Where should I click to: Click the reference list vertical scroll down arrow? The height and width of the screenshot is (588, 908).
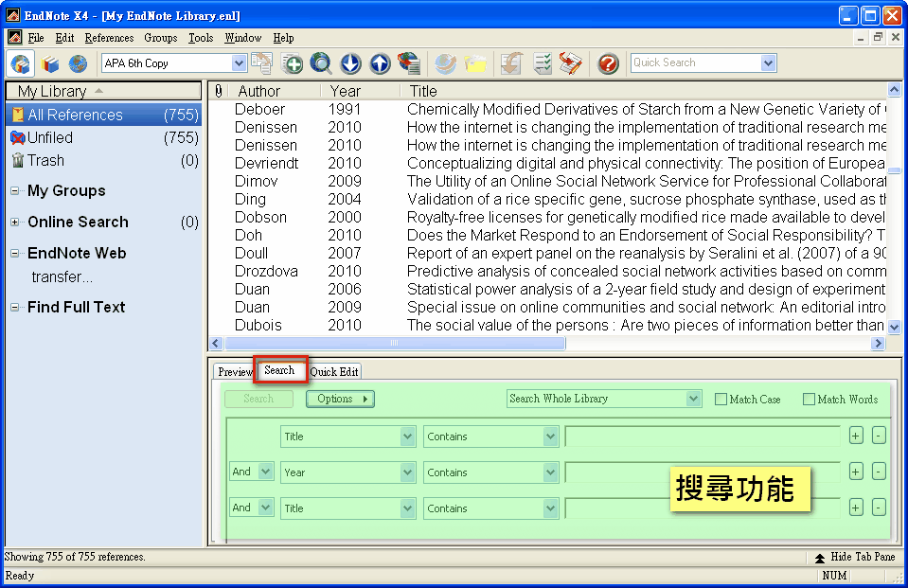click(894, 327)
